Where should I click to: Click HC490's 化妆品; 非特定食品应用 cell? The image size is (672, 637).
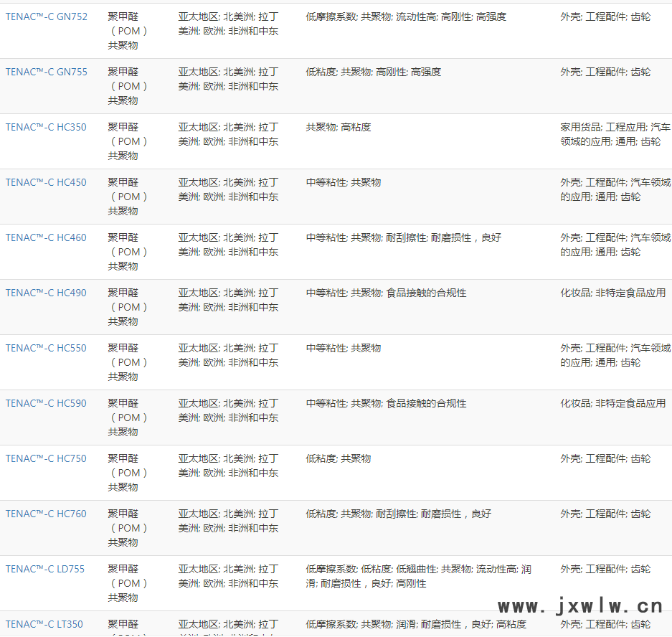[612, 293]
